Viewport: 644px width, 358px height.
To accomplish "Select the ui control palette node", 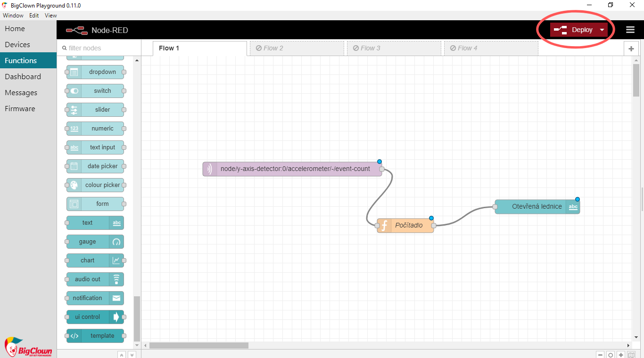I will [x=95, y=317].
